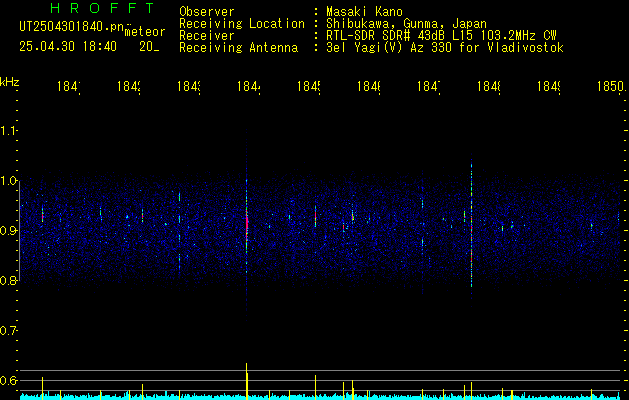Click the Observer name Masaki Kano

click(x=364, y=11)
